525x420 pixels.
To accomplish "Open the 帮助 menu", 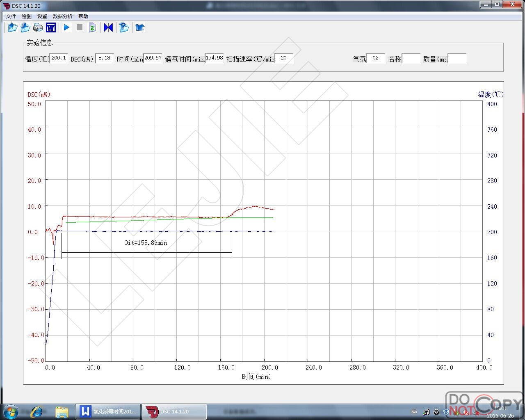I will [83, 16].
